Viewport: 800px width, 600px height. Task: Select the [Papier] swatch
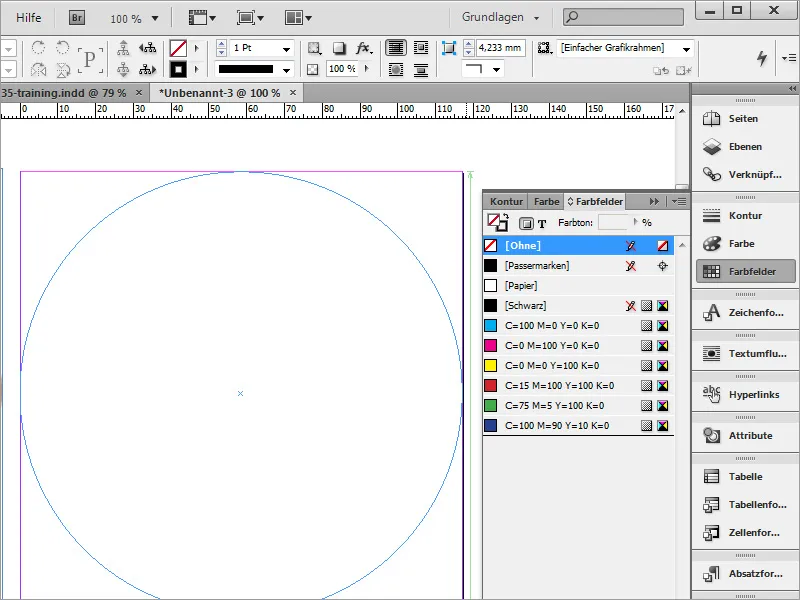click(x=578, y=285)
